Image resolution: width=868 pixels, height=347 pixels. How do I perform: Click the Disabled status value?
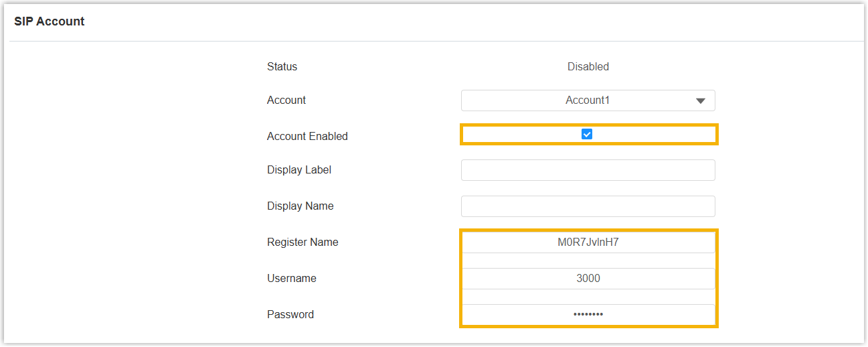click(x=588, y=67)
